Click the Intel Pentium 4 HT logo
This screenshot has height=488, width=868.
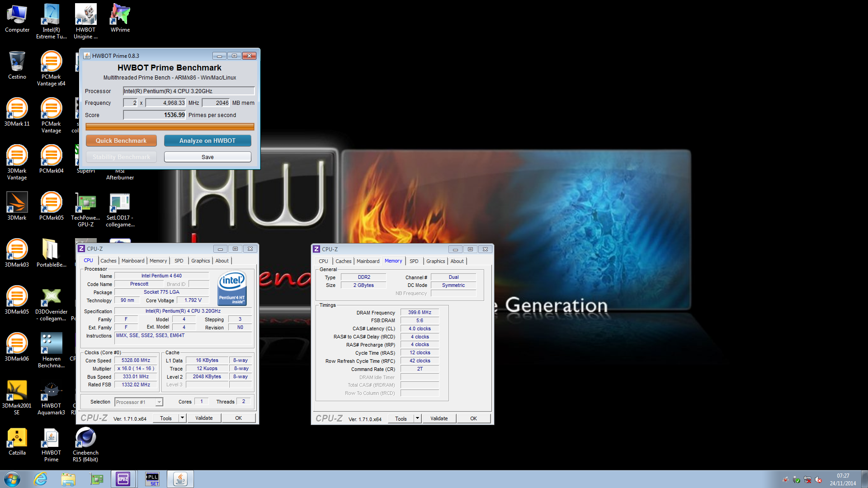point(232,287)
